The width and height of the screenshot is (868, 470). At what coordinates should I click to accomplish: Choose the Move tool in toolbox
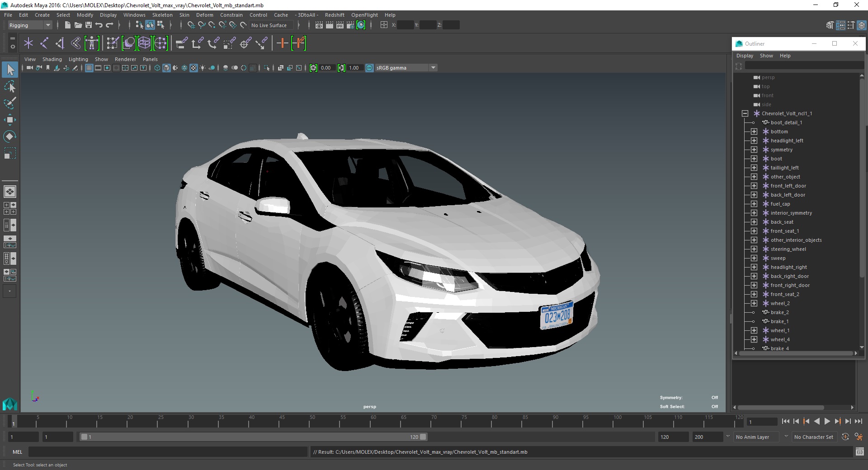pyautogui.click(x=10, y=120)
